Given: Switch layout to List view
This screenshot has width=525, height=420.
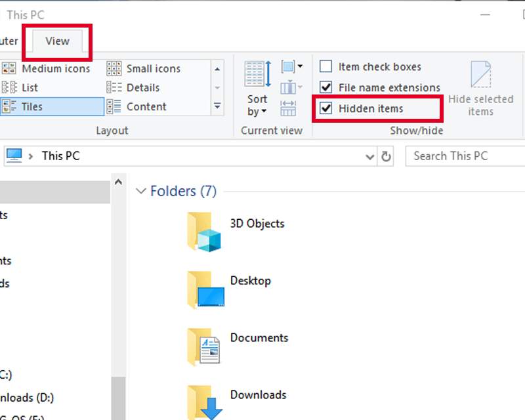Looking at the screenshot, I should (x=20, y=88).
